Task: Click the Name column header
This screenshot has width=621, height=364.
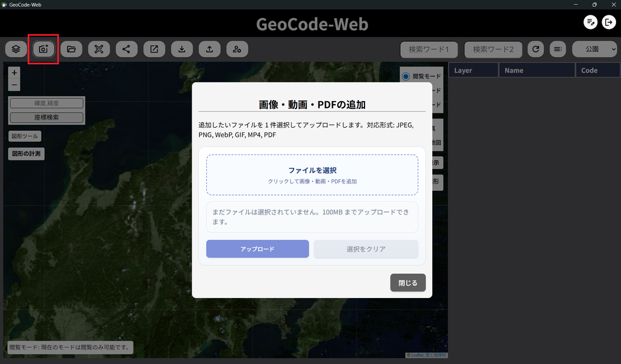Action: point(537,70)
